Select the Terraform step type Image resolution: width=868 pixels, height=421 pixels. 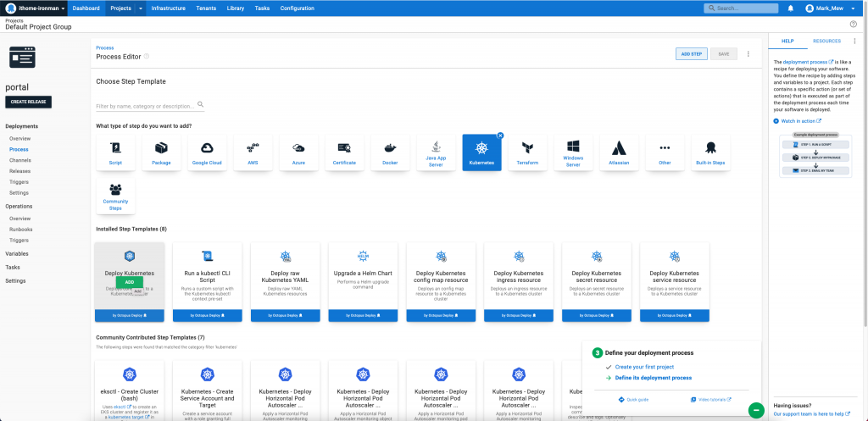[x=527, y=152]
